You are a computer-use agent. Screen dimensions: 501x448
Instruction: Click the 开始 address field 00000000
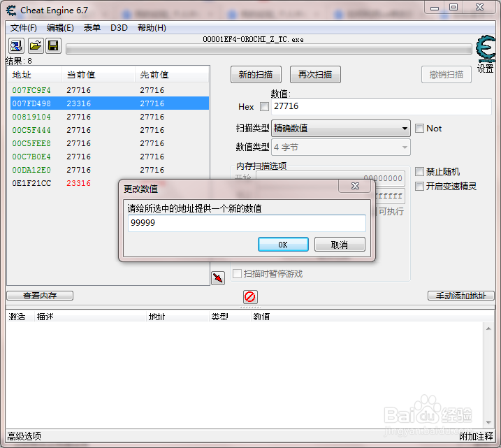[331, 178]
